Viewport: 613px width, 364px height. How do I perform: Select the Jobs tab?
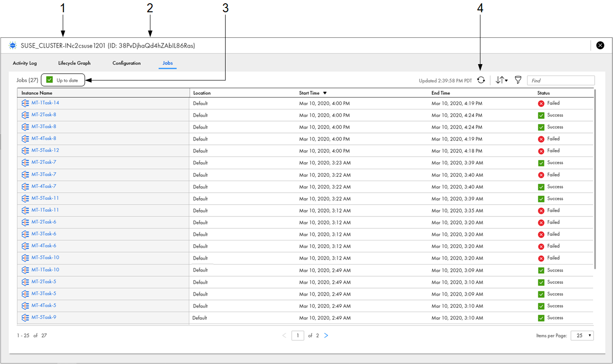point(168,63)
